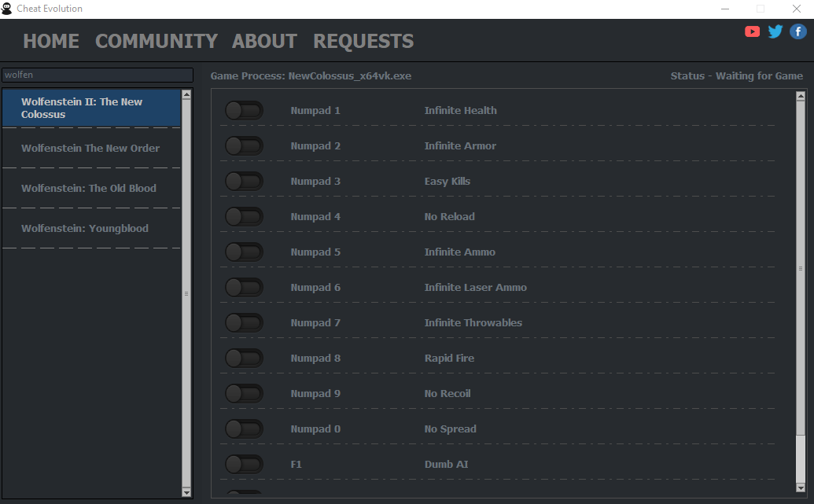Enable the No Recoil toggle
The height and width of the screenshot is (504, 814).
pyautogui.click(x=244, y=393)
